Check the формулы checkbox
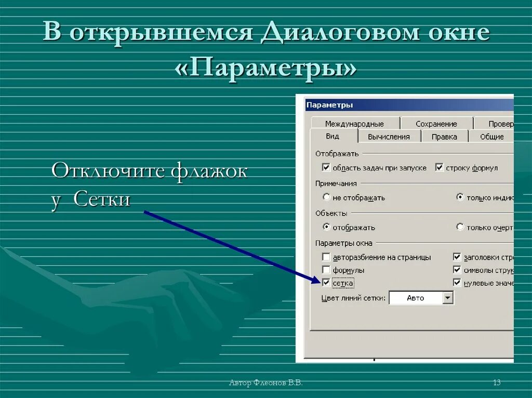 [326, 269]
